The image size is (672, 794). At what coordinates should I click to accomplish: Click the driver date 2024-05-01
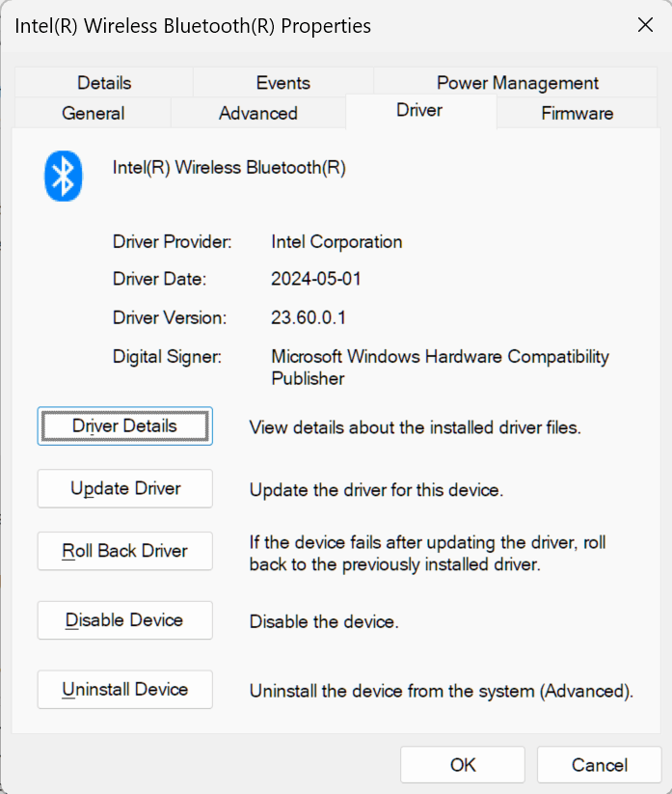click(x=316, y=279)
